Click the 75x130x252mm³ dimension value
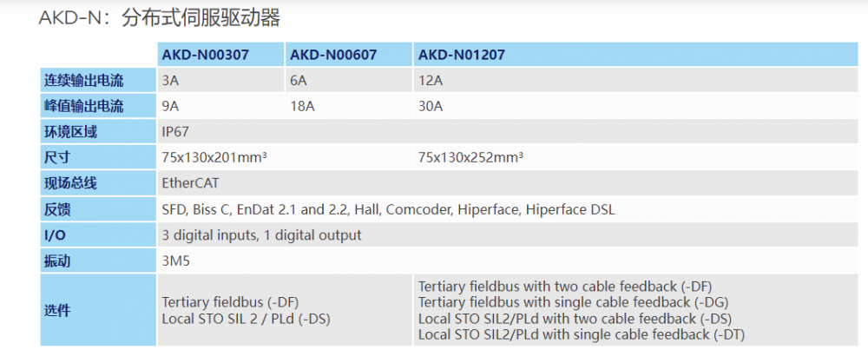868x350 pixels. [x=470, y=158]
